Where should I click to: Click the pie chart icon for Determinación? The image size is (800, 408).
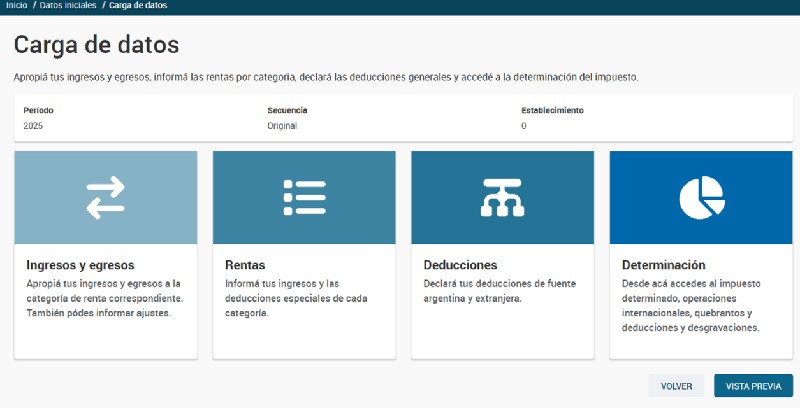(x=701, y=198)
